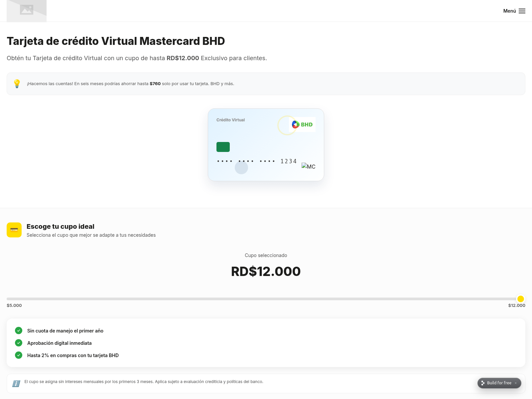The height and width of the screenshot is (399, 532).
Task: Click the green check next to Sin cuota de manejo
Action: 19,331
